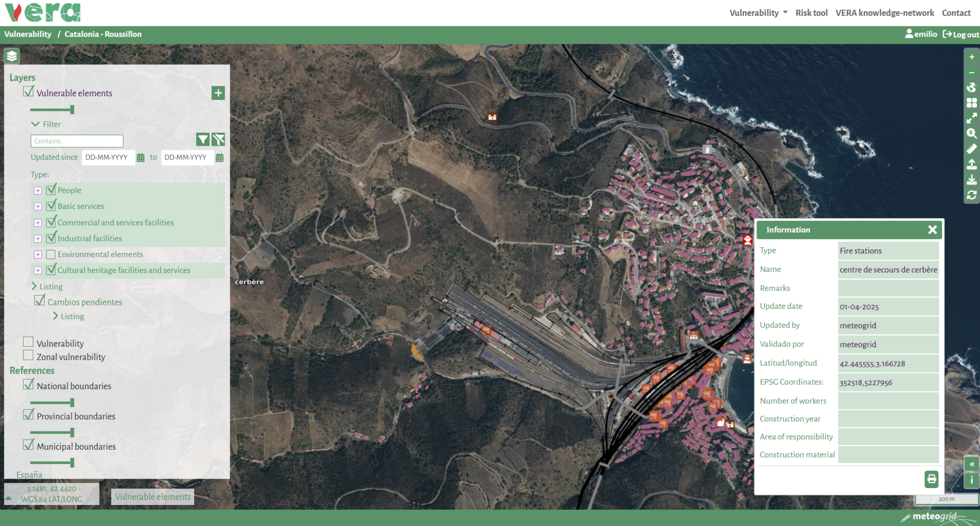Click the upload data icon
The width and height of the screenshot is (980, 526).
click(972, 164)
